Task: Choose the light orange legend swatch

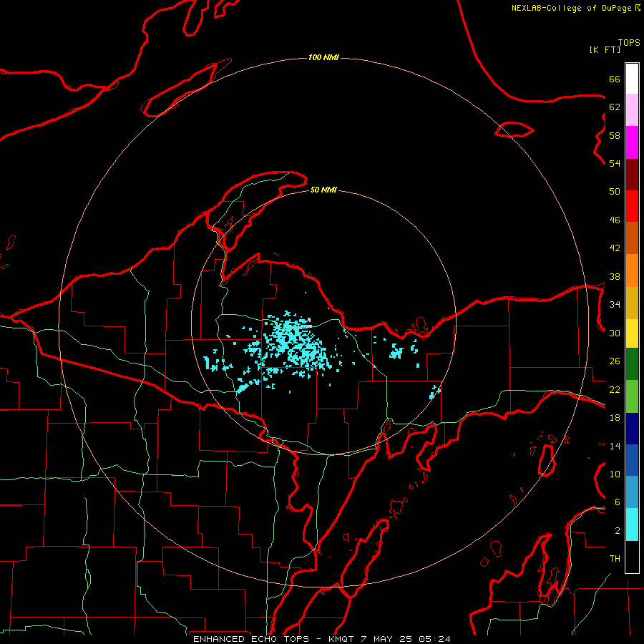Action: pos(632,270)
